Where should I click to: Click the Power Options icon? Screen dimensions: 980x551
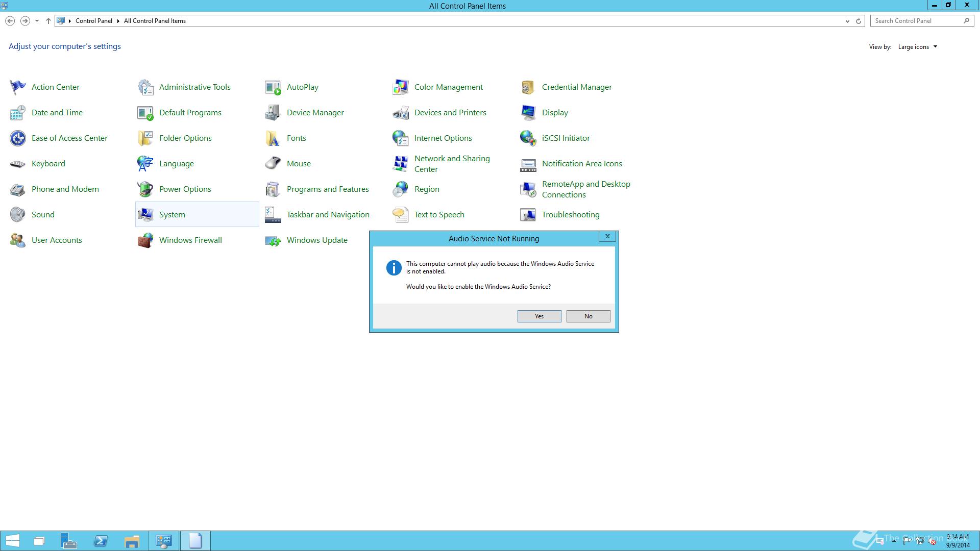click(145, 189)
